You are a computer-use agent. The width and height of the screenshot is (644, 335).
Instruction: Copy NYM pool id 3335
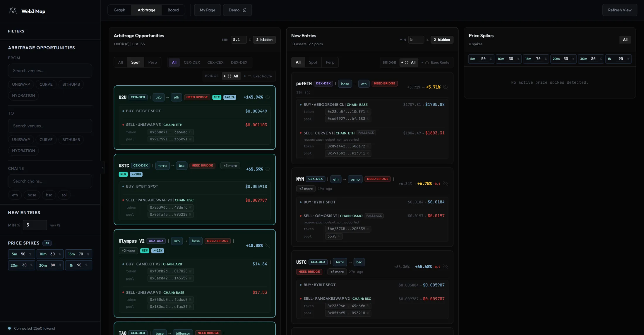point(339,236)
